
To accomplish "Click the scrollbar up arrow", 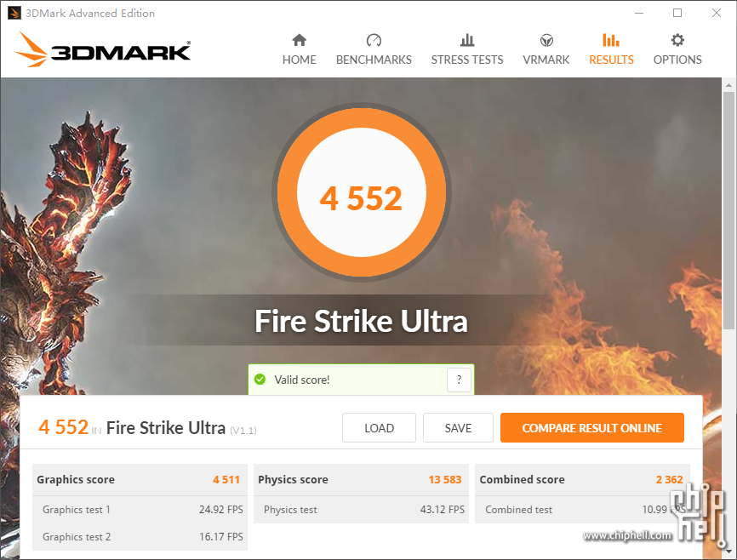I will [x=728, y=85].
